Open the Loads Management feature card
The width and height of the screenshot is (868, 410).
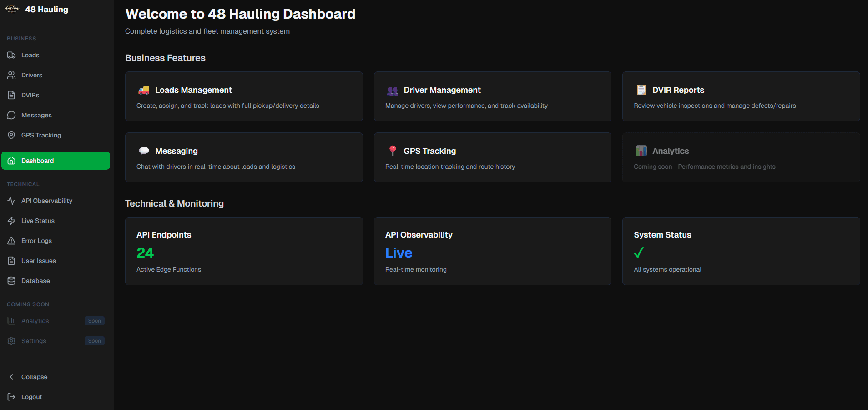pos(244,96)
